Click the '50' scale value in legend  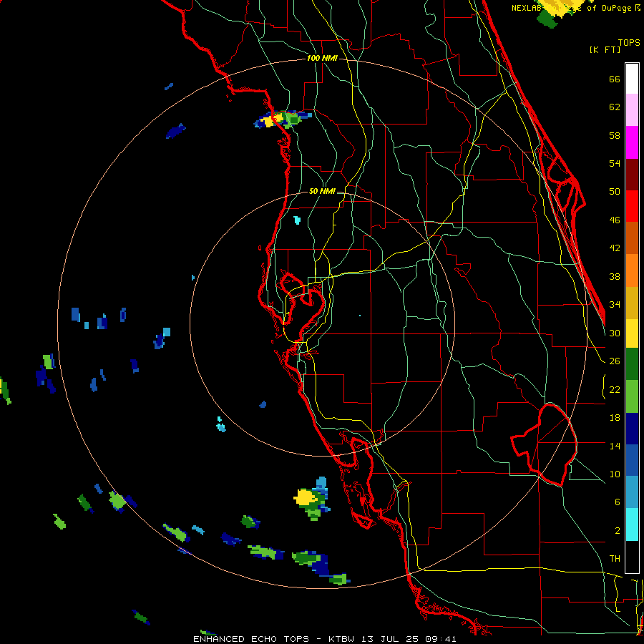point(615,192)
